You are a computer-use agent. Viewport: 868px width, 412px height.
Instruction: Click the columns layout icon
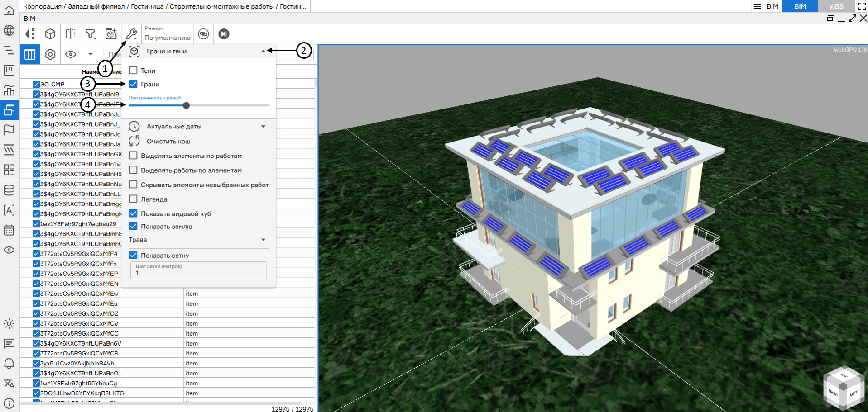pyautogui.click(x=30, y=54)
